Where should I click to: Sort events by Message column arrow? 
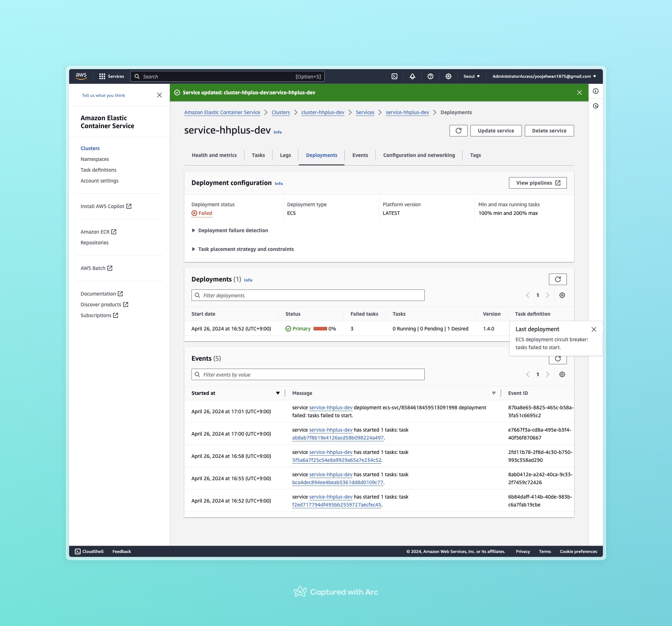[494, 393]
